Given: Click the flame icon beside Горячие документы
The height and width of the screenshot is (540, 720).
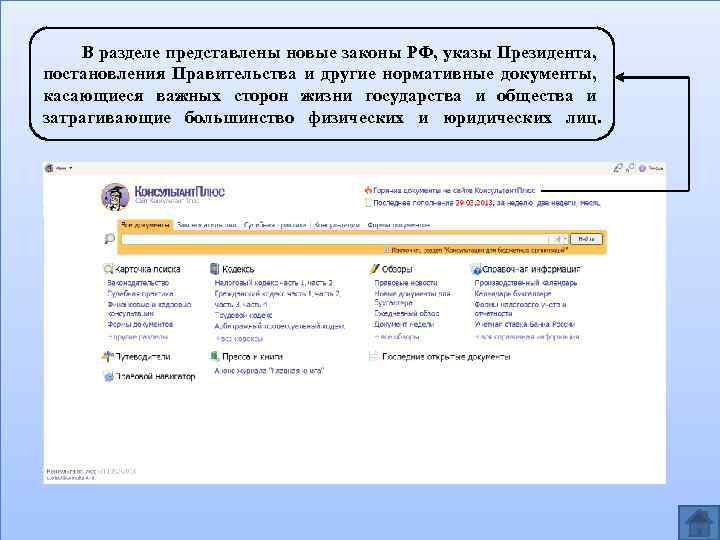Looking at the screenshot, I should [x=368, y=190].
